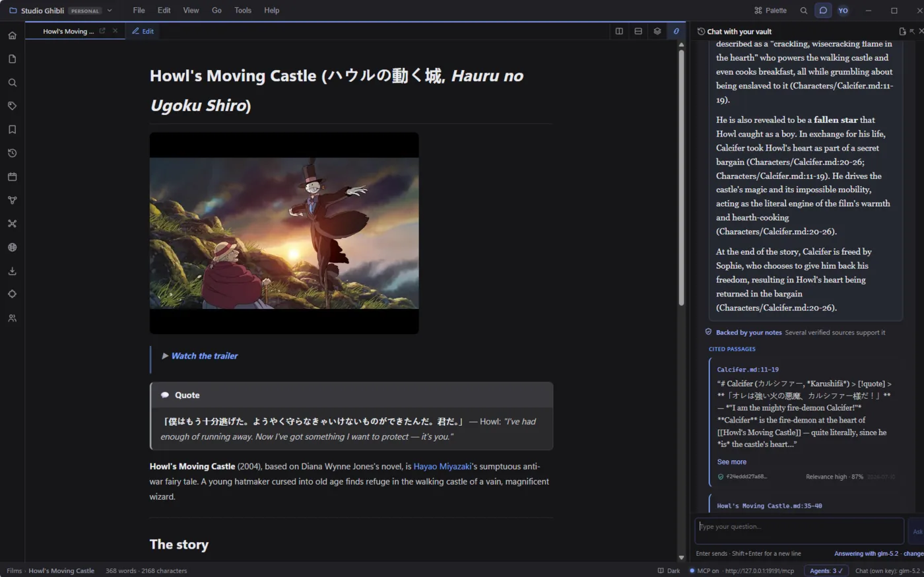Open the tags icon in the left sidebar
The width and height of the screenshot is (924, 577).
pyautogui.click(x=12, y=106)
